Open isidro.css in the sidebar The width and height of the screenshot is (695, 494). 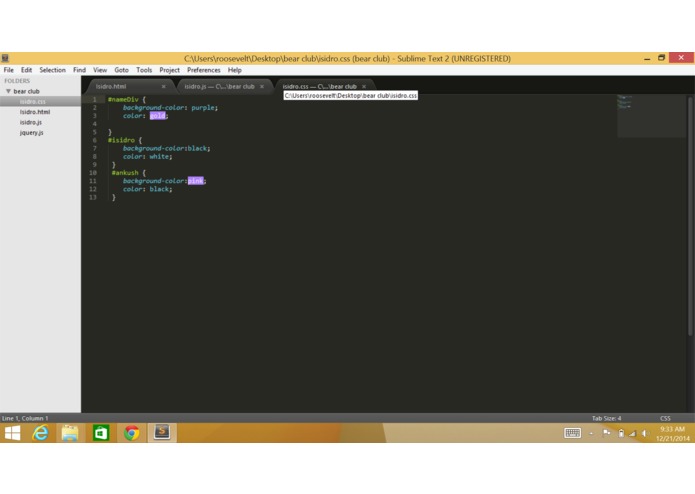32,101
